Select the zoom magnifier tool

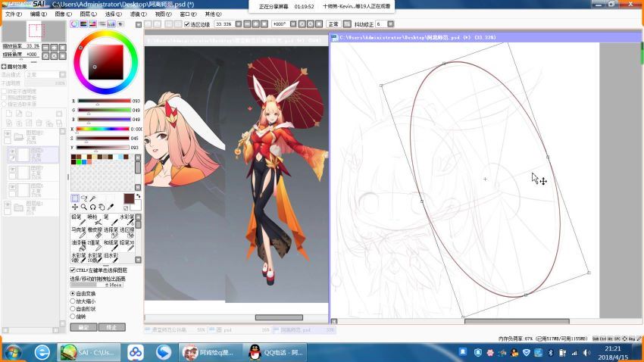click(84, 208)
